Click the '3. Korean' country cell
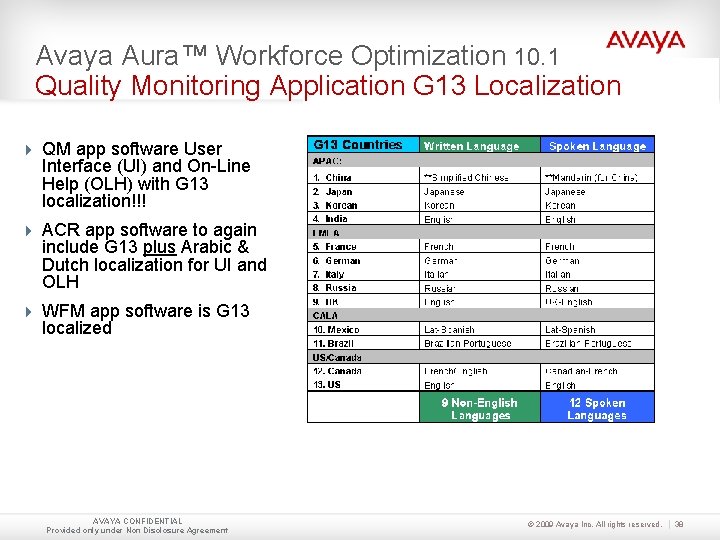The image size is (720, 540). point(363,205)
